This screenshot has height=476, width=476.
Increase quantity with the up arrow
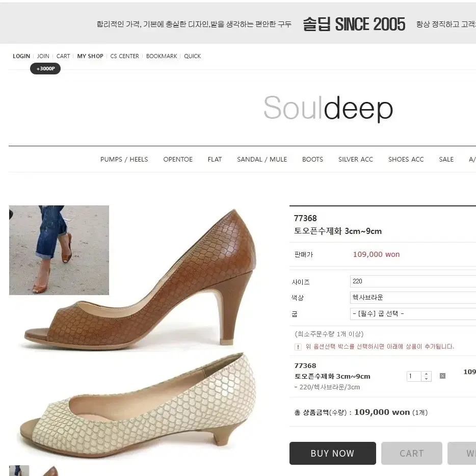tap(426, 374)
